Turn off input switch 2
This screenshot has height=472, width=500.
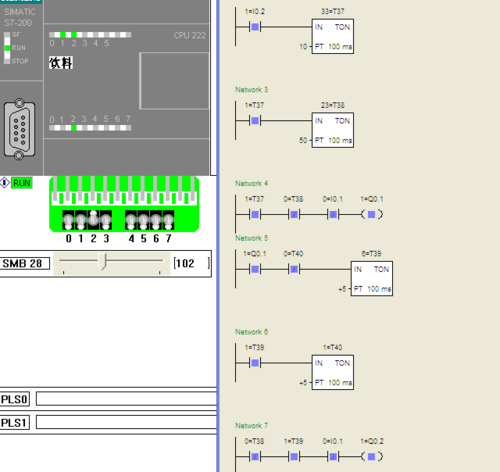[x=93, y=220]
